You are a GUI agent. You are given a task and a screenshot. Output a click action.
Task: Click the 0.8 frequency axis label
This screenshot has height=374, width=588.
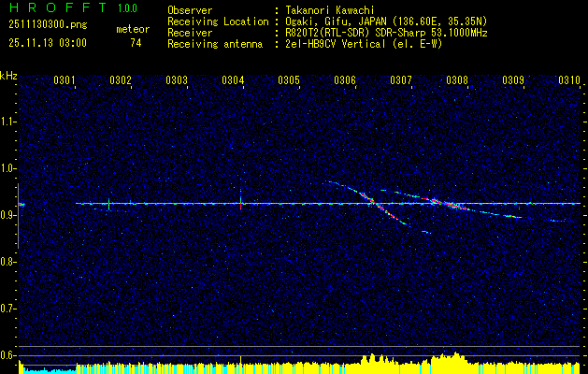(7, 262)
